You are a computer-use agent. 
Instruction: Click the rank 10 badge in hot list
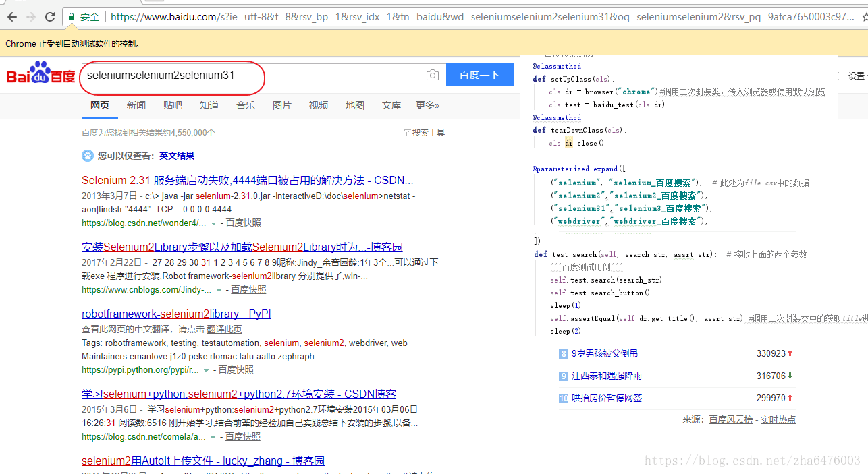pos(563,398)
